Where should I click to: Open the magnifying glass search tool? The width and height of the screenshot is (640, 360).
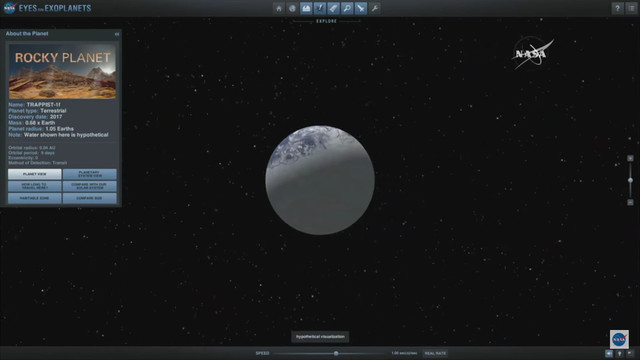tap(347, 8)
